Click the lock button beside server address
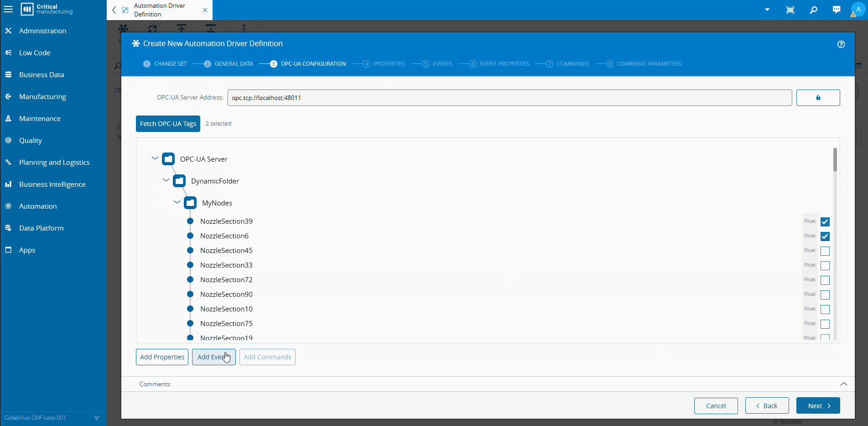 pyautogui.click(x=818, y=98)
